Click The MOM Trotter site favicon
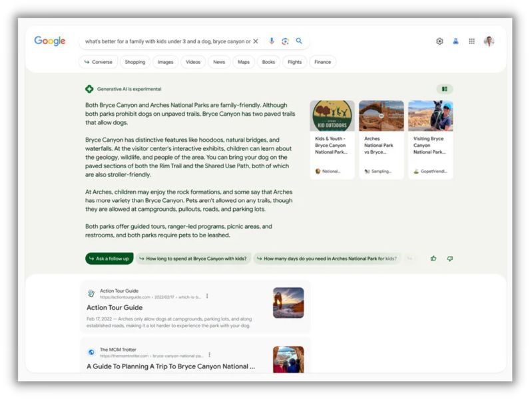 coord(91,352)
